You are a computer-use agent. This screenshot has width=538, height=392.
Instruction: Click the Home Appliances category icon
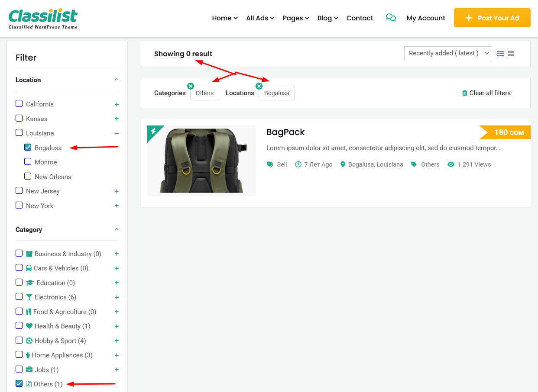tap(28, 355)
